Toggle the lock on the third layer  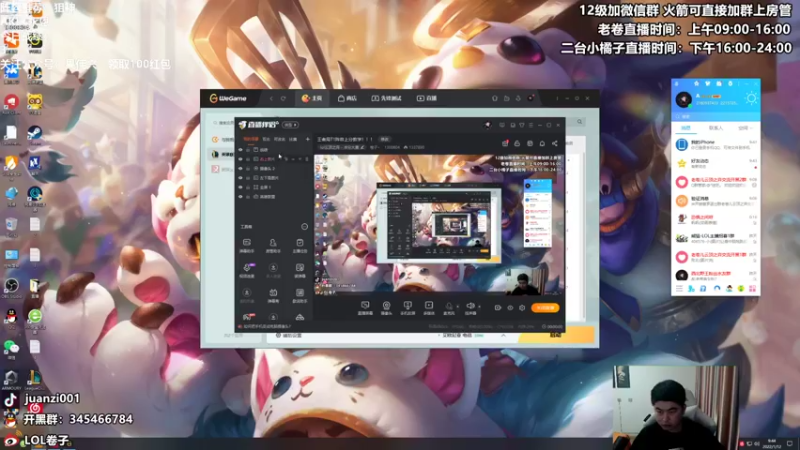click(x=248, y=168)
